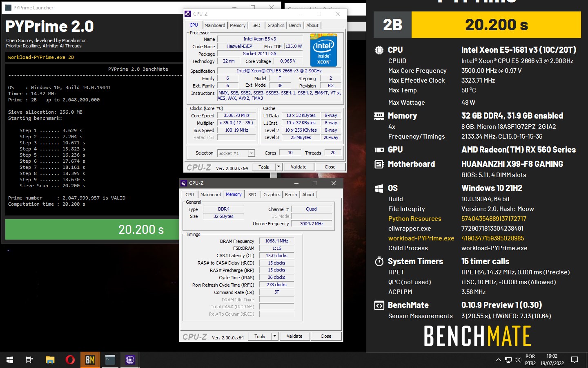The height and width of the screenshot is (368, 588).
Task: Open volume tray icon
Action: [x=518, y=360]
